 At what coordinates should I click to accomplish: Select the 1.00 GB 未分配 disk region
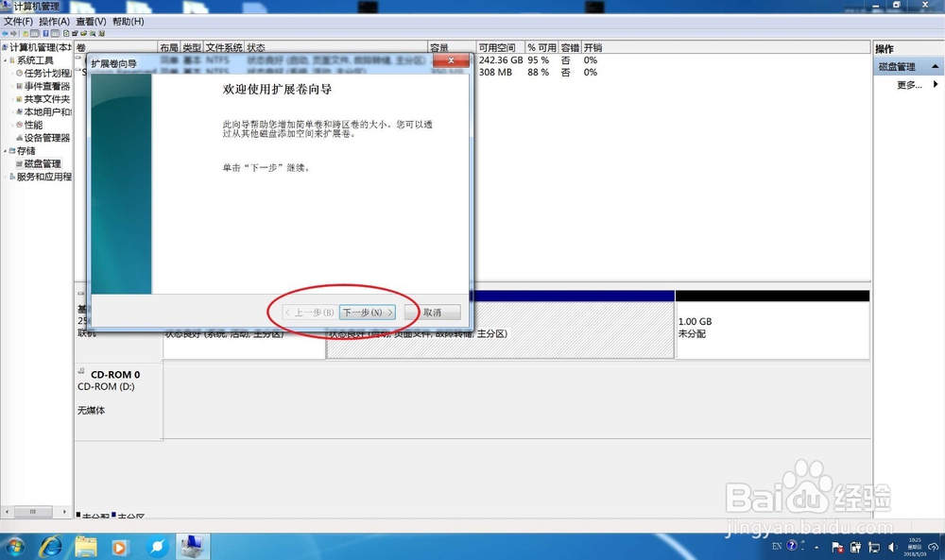point(773,330)
